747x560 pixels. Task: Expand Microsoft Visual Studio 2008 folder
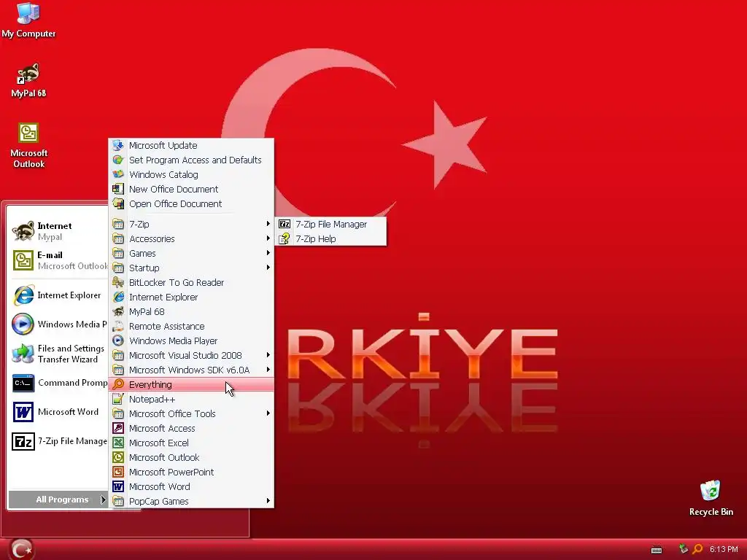[192, 355]
